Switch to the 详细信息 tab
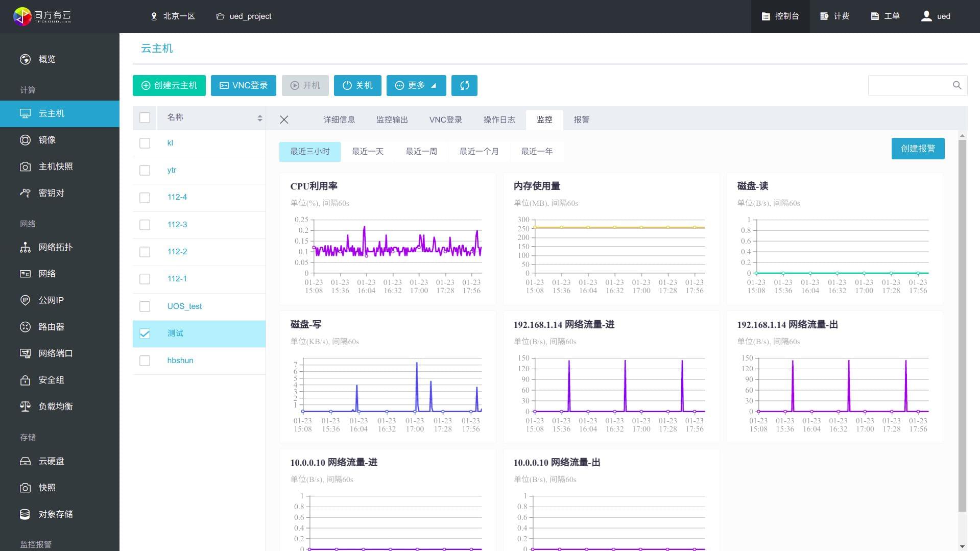Viewport: 980px width, 551px height. click(339, 119)
